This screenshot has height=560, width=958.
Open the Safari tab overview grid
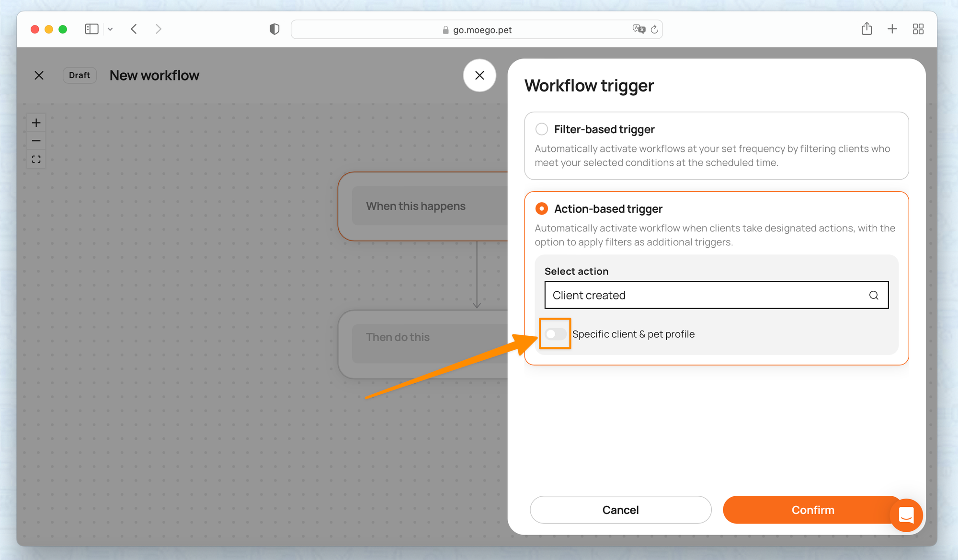[x=918, y=29]
